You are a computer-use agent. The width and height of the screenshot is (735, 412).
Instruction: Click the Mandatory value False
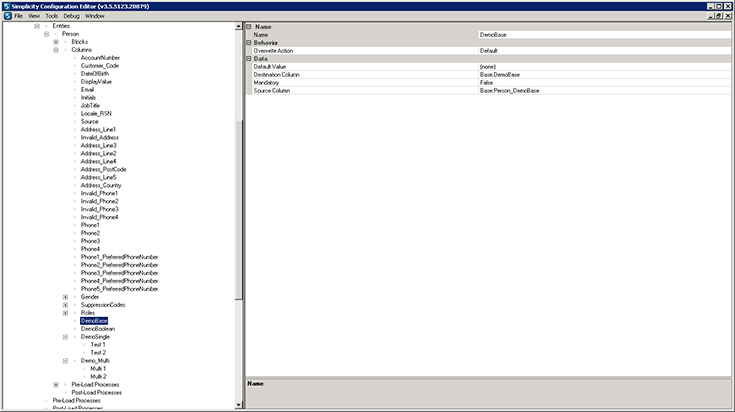tap(604, 82)
